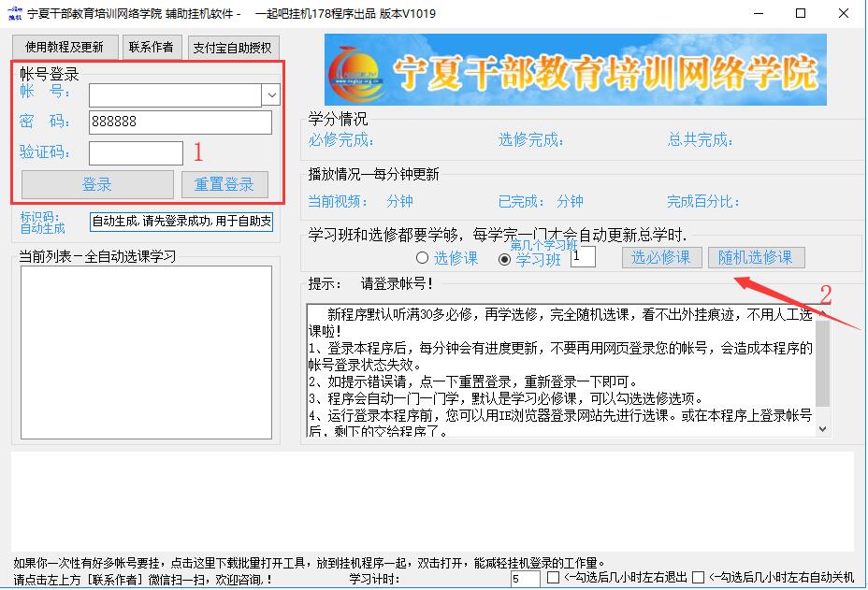The height and width of the screenshot is (590, 868).
Task: Click the batch tool download hint text
Action: tap(310, 564)
